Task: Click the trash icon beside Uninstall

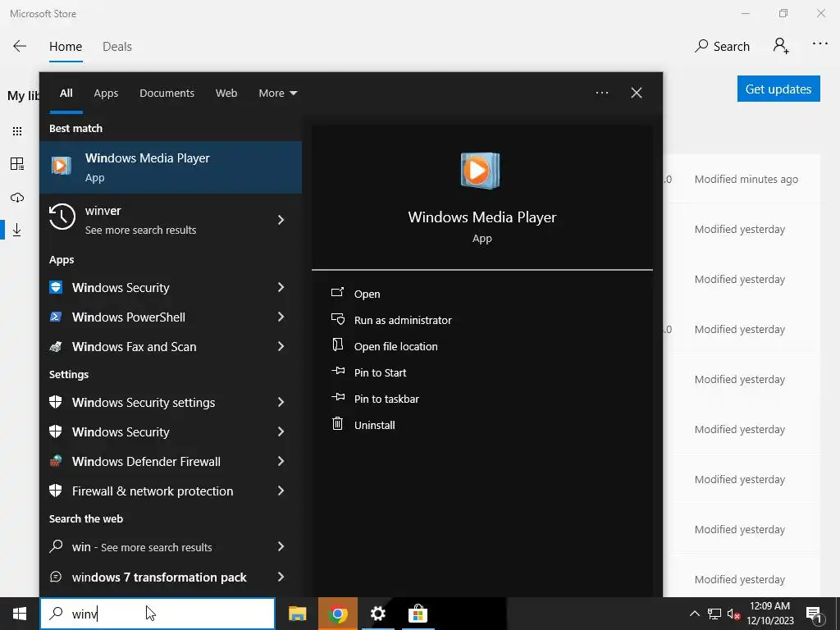Action: point(337,424)
